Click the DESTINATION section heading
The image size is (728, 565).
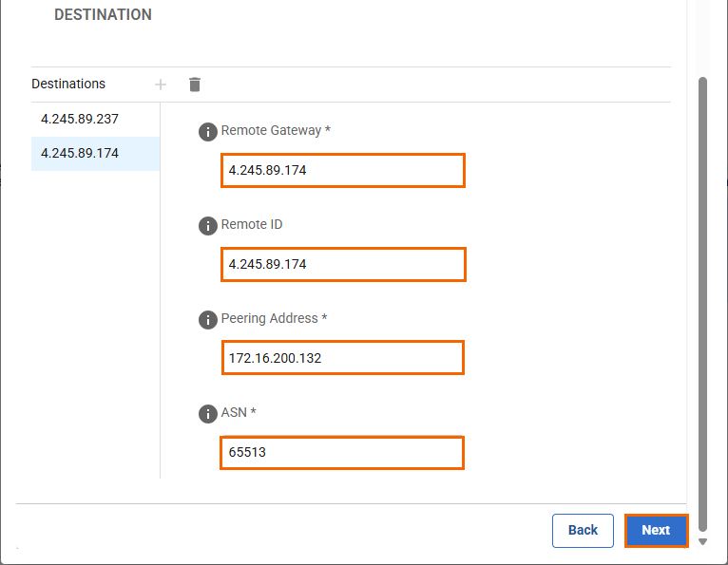point(103,15)
